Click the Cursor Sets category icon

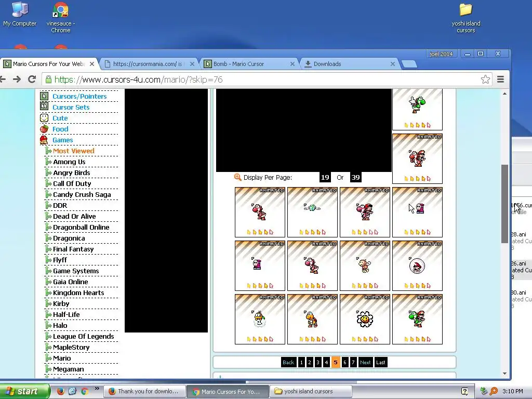pos(44,107)
